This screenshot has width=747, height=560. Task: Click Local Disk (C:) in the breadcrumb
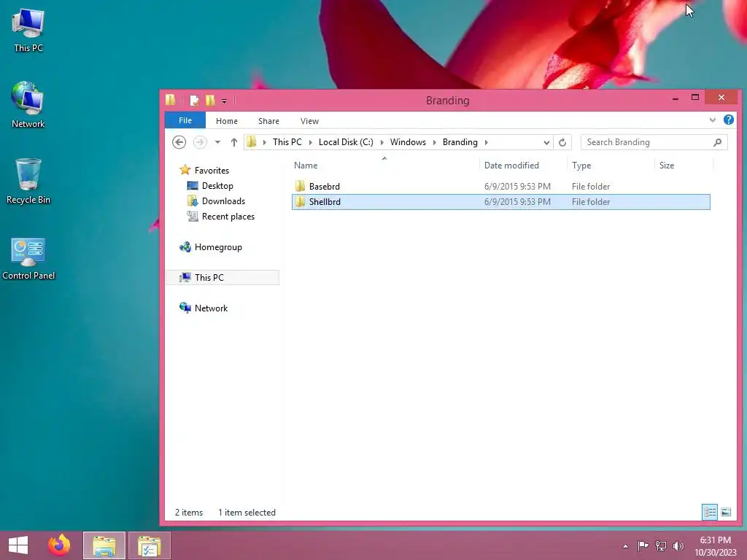click(x=346, y=142)
